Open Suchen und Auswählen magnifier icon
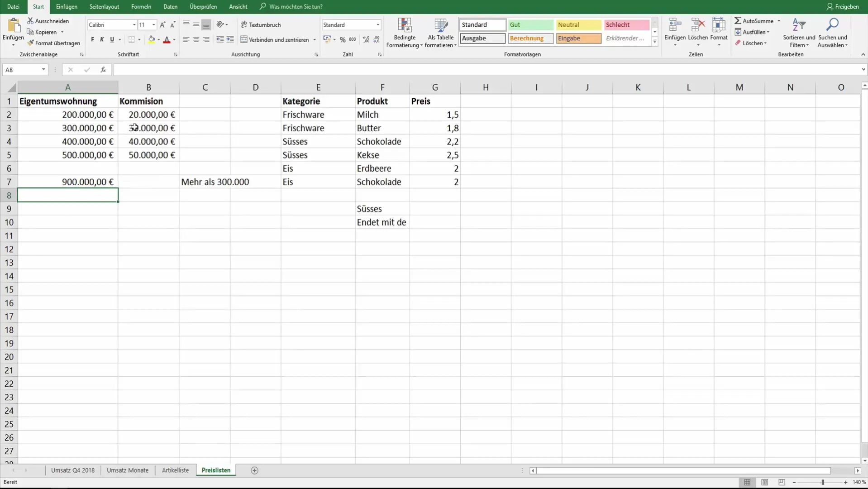This screenshot has height=489, width=868. [833, 25]
